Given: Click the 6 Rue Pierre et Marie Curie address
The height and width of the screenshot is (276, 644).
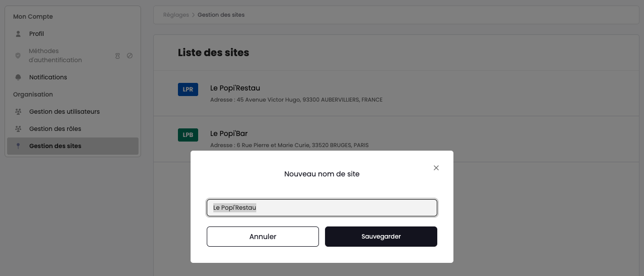Looking at the screenshot, I should (290, 146).
